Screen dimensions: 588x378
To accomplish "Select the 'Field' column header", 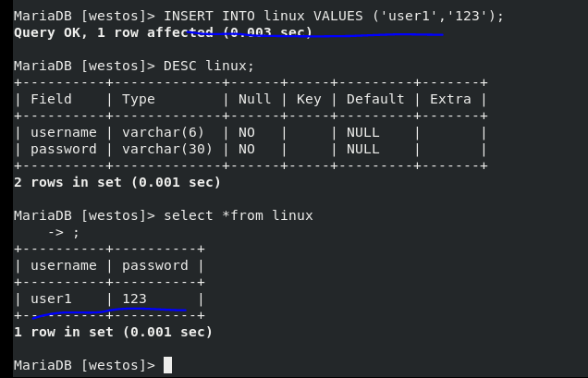I will click(x=51, y=99).
